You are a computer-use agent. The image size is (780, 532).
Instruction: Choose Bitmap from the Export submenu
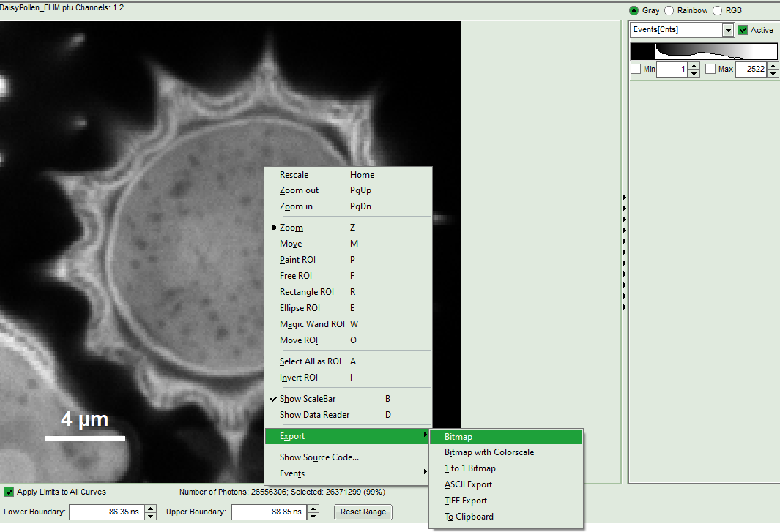tap(458, 437)
